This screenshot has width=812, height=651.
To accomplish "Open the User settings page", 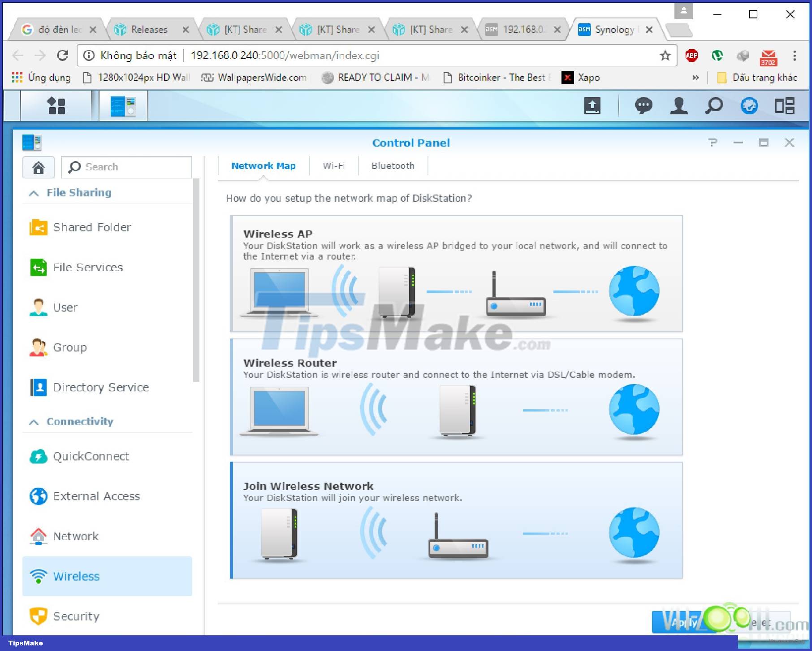I will click(x=65, y=308).
